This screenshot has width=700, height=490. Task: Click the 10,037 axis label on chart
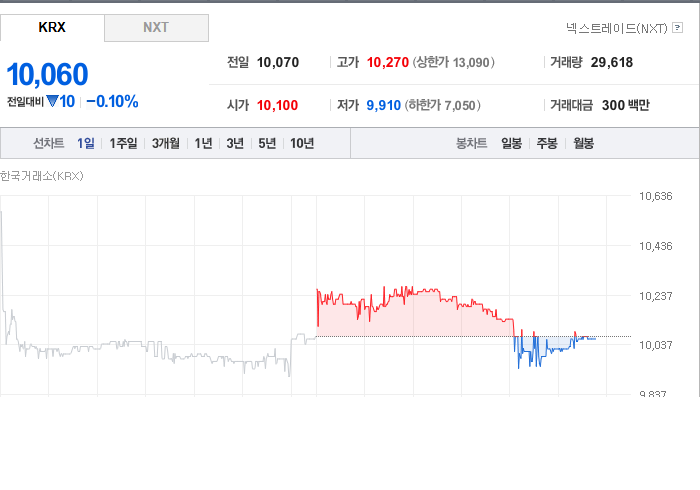pos(655,345)
